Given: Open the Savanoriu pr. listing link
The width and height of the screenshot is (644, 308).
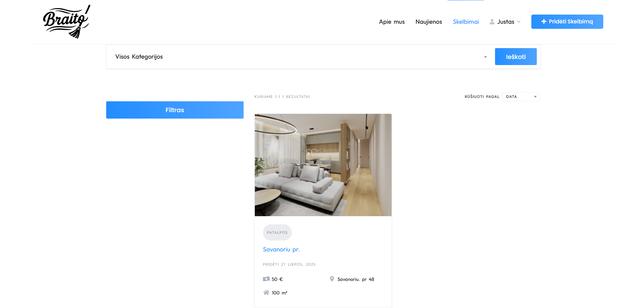Looking at the screenshot, I should (281, 249).
